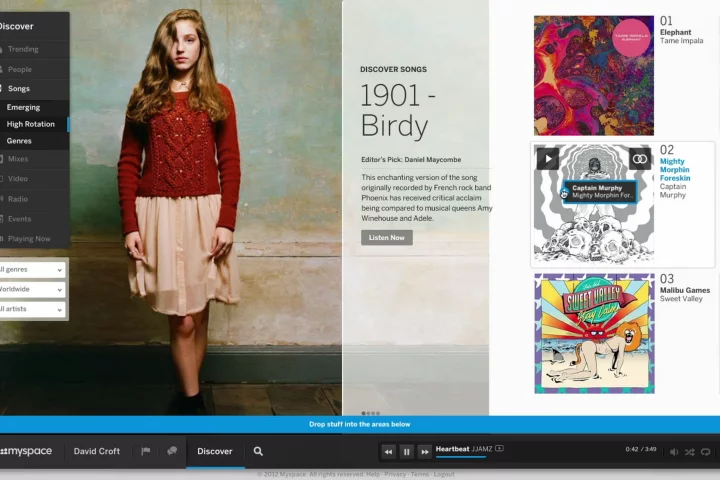This screenshot has height=480, width=720.
Task: Click the Captain Murphy drag tooltip label
Action: click(600, 191)
